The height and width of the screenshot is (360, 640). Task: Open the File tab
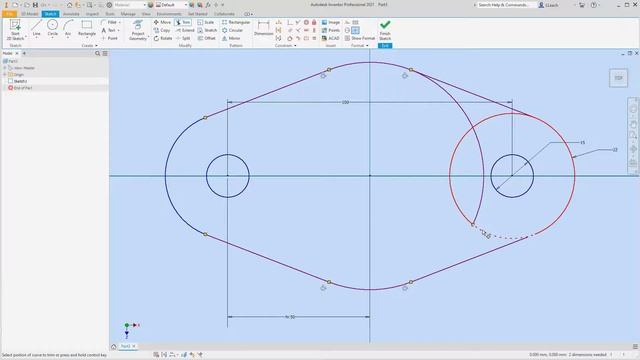coord(9,14)
